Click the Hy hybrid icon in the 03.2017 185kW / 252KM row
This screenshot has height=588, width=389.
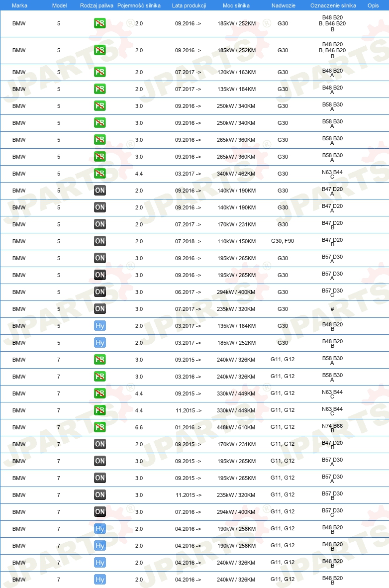click(100, 342)
